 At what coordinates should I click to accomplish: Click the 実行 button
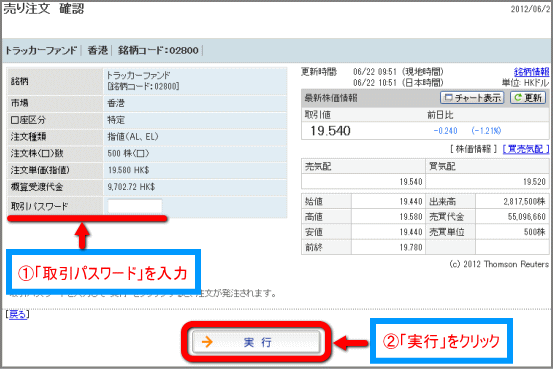tap(256, 342)
